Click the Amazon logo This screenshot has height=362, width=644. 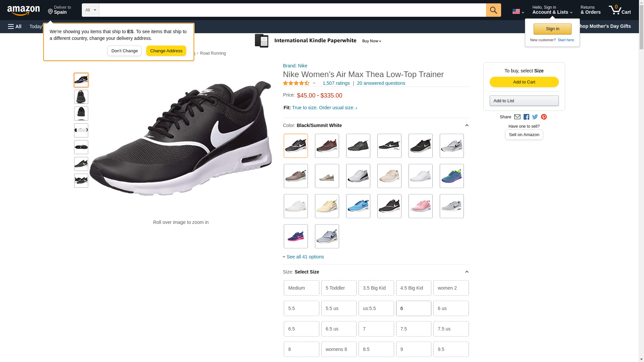point(23,10)
